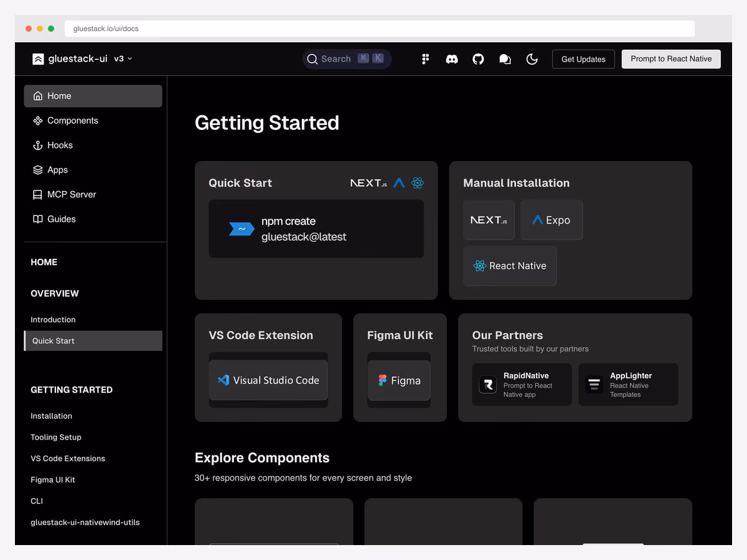The image size is (747, 560).
Task: Click the Explore Components heading
Action: pos(262,458)
